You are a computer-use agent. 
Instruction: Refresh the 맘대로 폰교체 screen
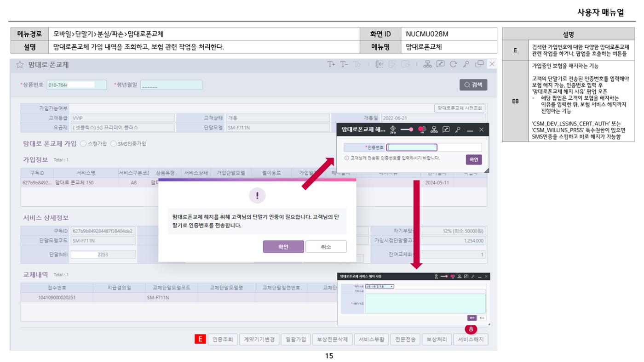click(x=452, y=64)
